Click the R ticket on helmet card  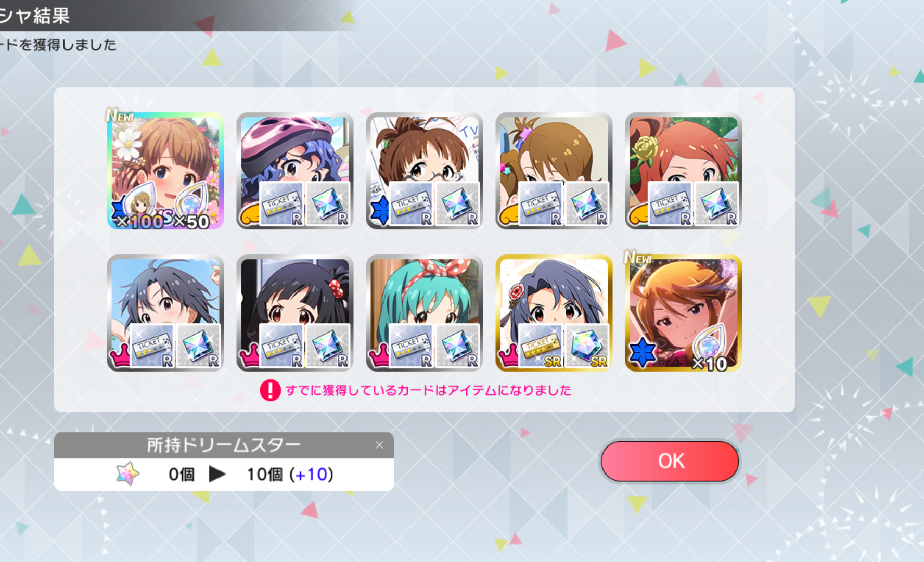point(281,204)
